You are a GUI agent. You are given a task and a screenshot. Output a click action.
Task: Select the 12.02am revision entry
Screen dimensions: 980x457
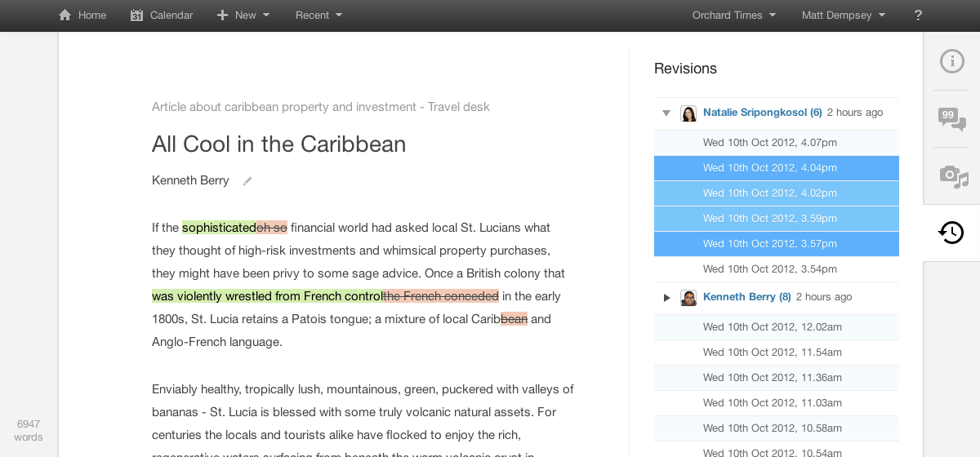pos(772,327)
